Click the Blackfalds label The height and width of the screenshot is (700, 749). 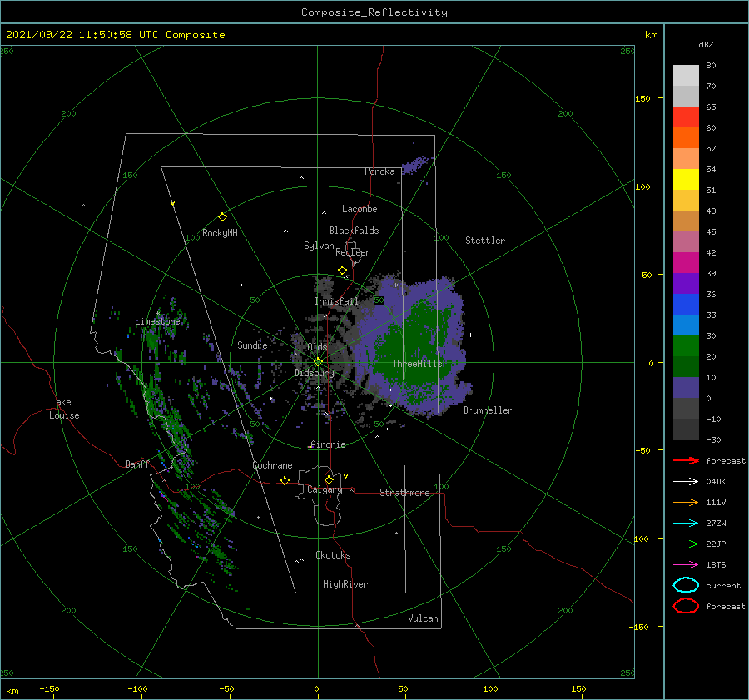(x=354, y=231)
